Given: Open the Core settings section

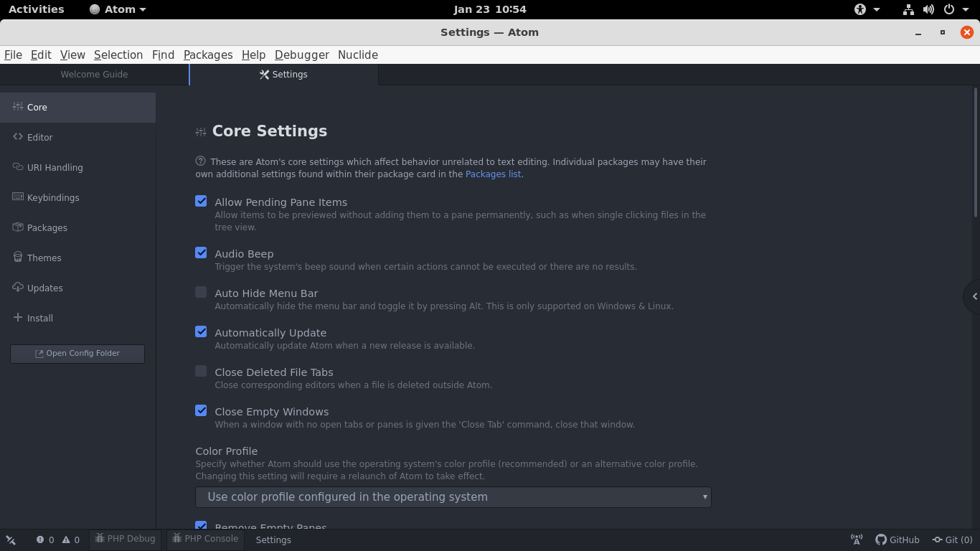Looking at the screenshot, I should point(77,107).
